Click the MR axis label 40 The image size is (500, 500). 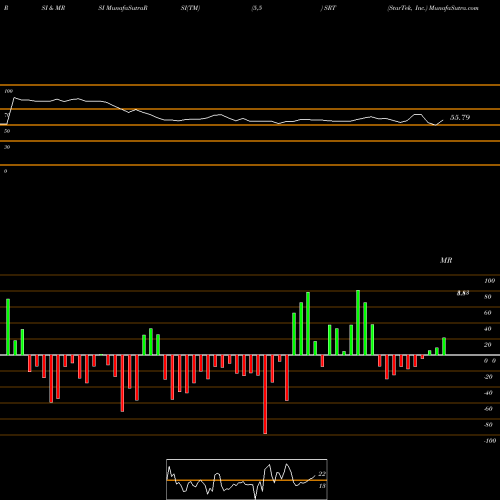[488, 329]
